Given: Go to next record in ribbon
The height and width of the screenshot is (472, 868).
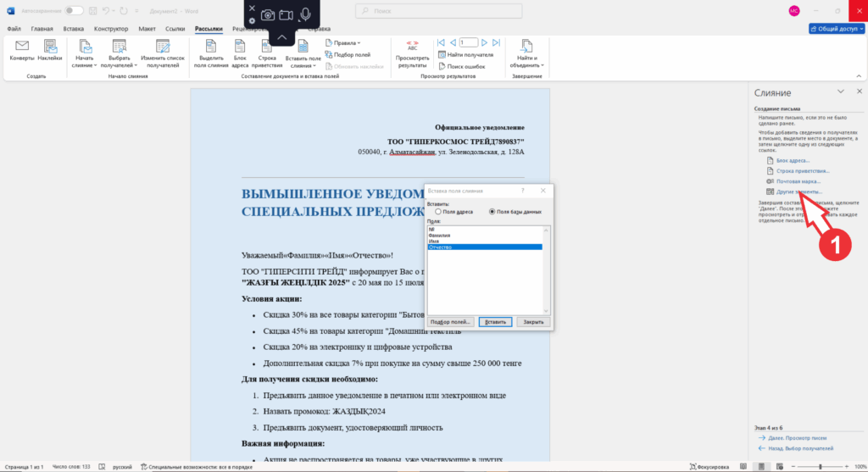Looking at the screenshot, I should [x=484, y=42].
